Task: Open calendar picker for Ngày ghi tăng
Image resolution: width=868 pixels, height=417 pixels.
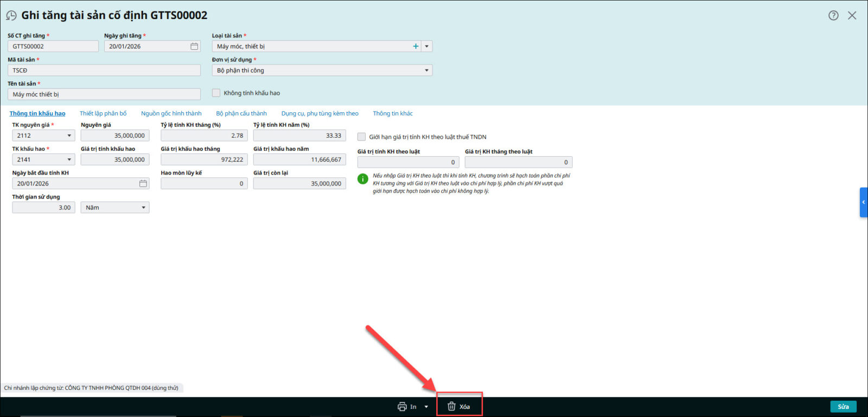Action: pos(194,47)
